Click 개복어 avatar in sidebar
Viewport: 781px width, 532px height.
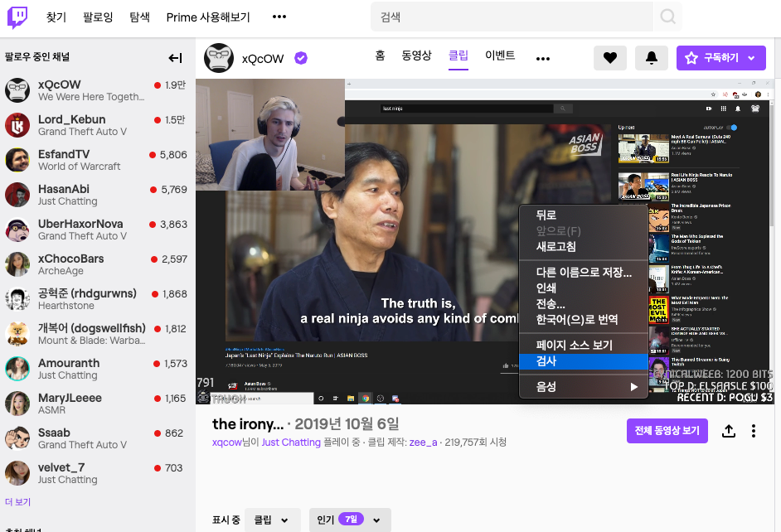(x=17, y=334)
